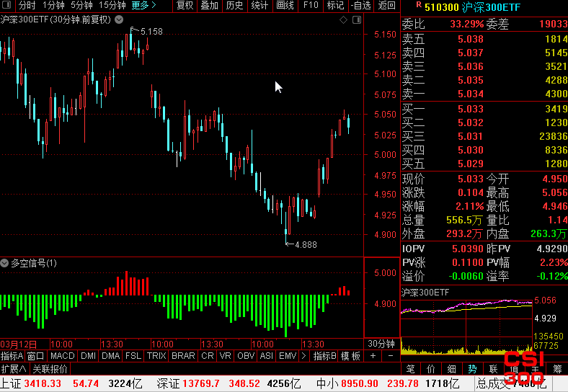
Task: Open the 多空信号 indicator dropdown arrow
Action: pos(4,263)
